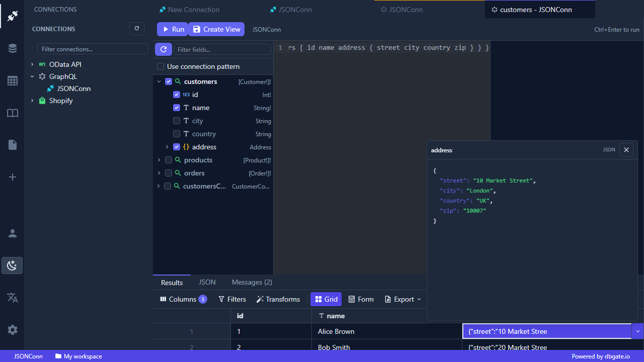
Task: Open the Columns button
Action: (183, 299)
